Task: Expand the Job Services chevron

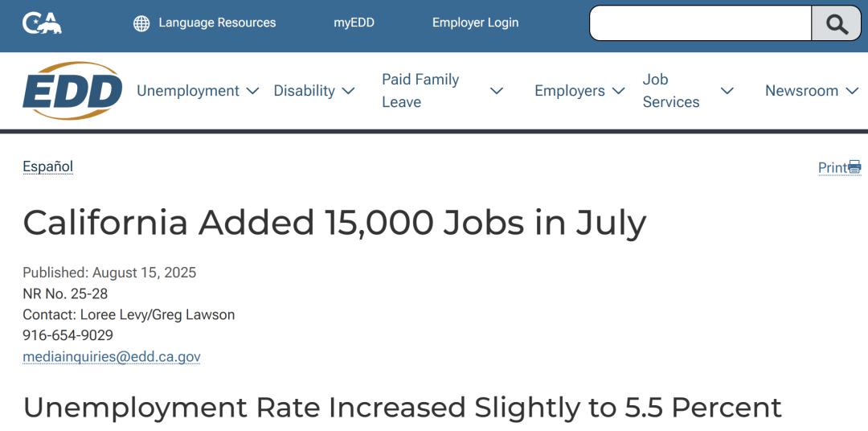Action: (x=727, y=91)
